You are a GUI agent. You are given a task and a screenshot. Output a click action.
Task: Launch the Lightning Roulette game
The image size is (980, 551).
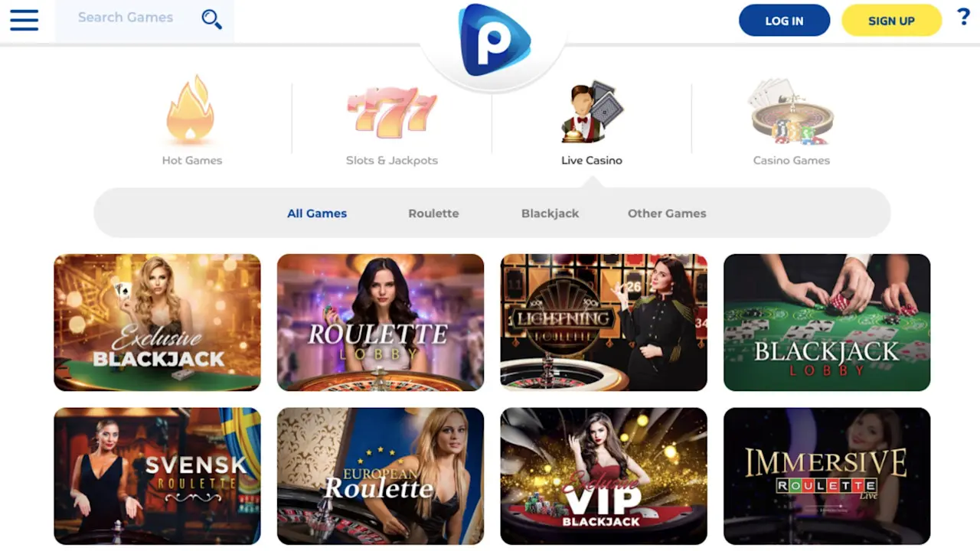tap(604, 322)
